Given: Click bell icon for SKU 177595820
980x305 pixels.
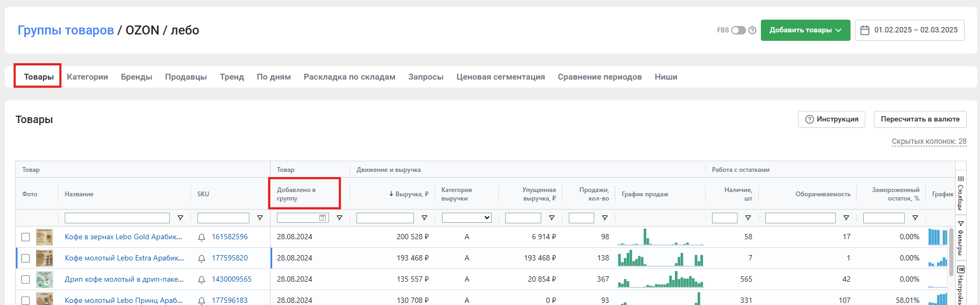Looking at the screenshot, I should tap(202, 258).
